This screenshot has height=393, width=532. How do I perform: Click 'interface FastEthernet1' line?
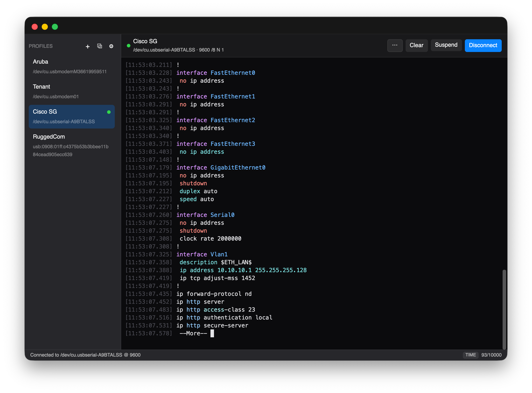216,96
